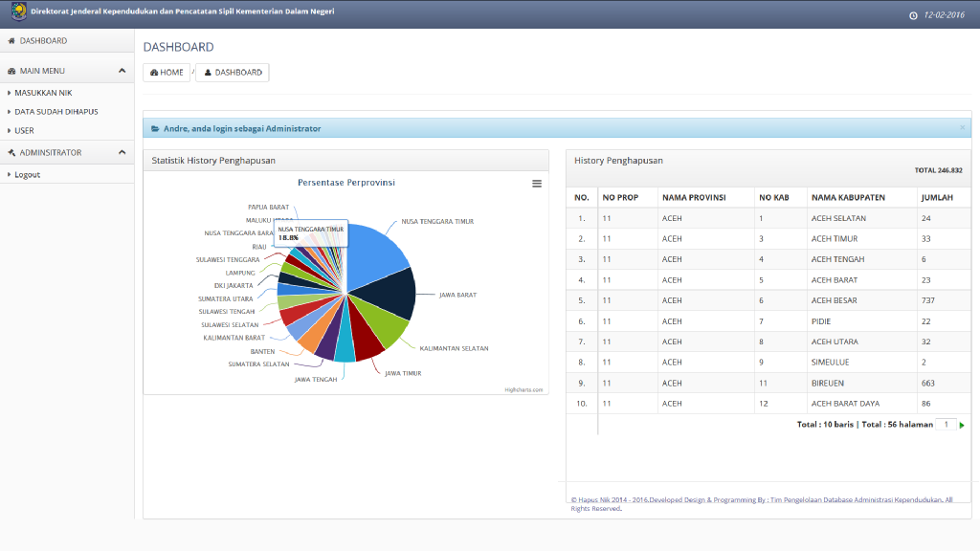980x551 pixels.
Task: Collapse the ADMINISTRATOR sidebar section
Action: (x=122, y=152)
